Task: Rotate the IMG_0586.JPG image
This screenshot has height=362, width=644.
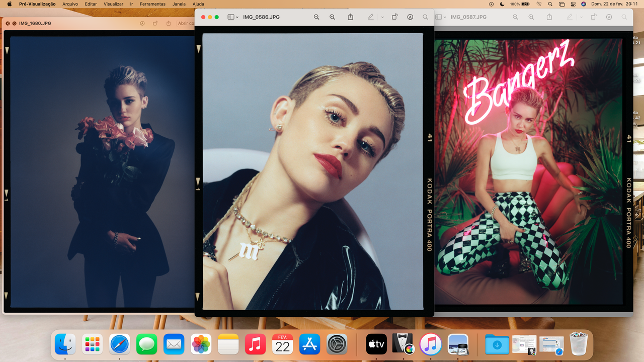Action: [394, 17]
